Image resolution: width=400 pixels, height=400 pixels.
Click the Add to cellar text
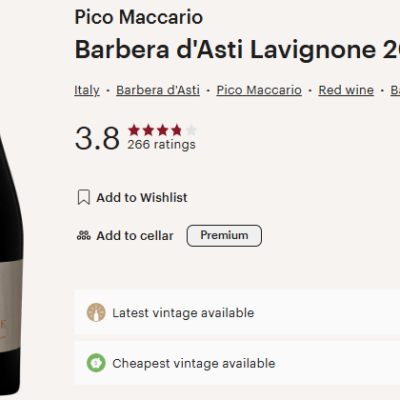click(135, 236)
